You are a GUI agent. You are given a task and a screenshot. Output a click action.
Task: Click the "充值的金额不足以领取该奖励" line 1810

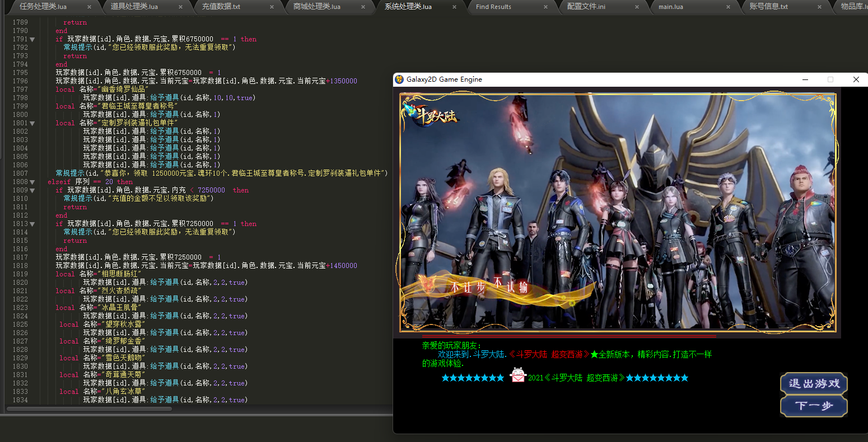138,199
